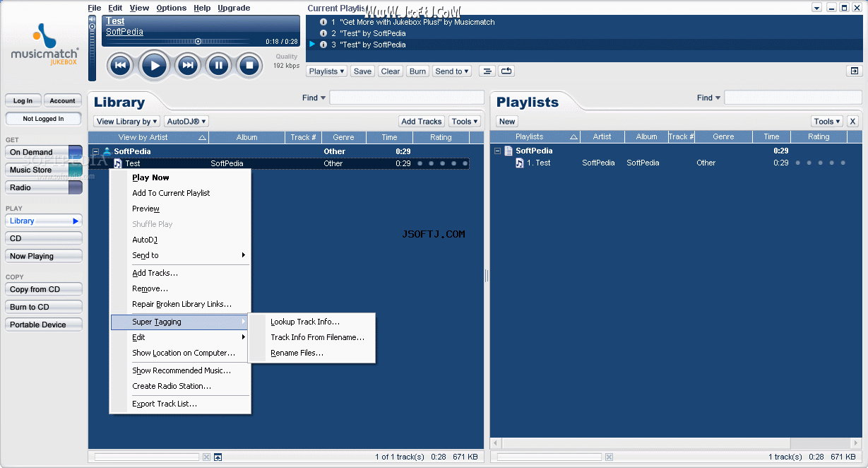The height and width of the screenshot is (468, 868).
Task: Click the title-bar dropdown arrow left of window controls
Action: [x=816, y=8]
